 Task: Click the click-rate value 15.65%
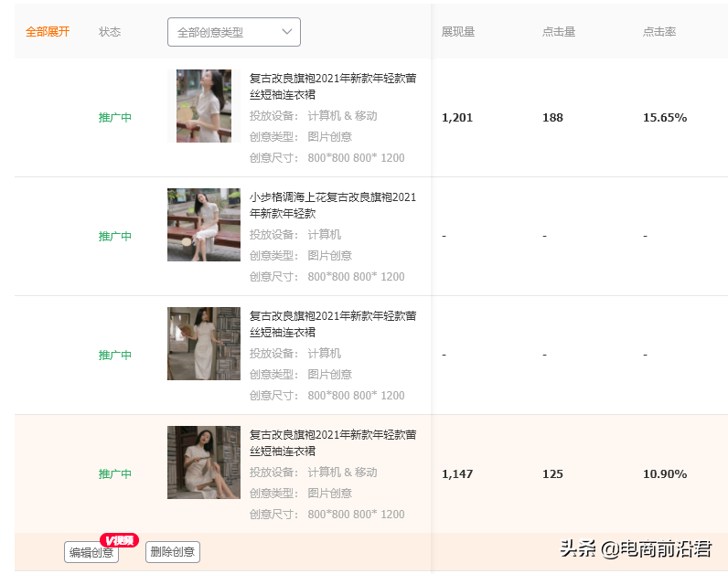click(x=665, y=117)
